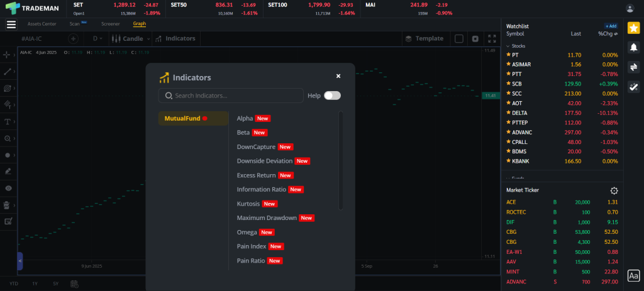644x291 pixels.
Task: Select the text annotation tool
Action: pos(8,121)
